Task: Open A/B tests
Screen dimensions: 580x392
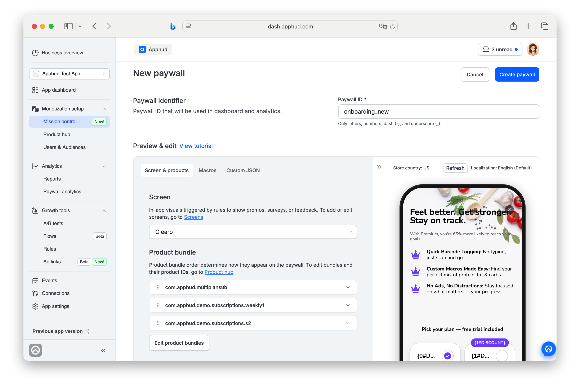Action: click(53, 223)
